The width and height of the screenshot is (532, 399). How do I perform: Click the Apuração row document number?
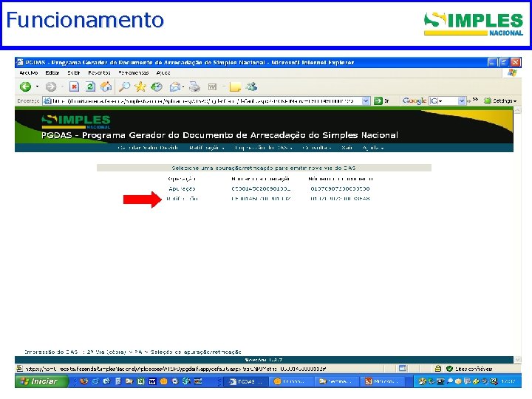[x=340, y=188]
